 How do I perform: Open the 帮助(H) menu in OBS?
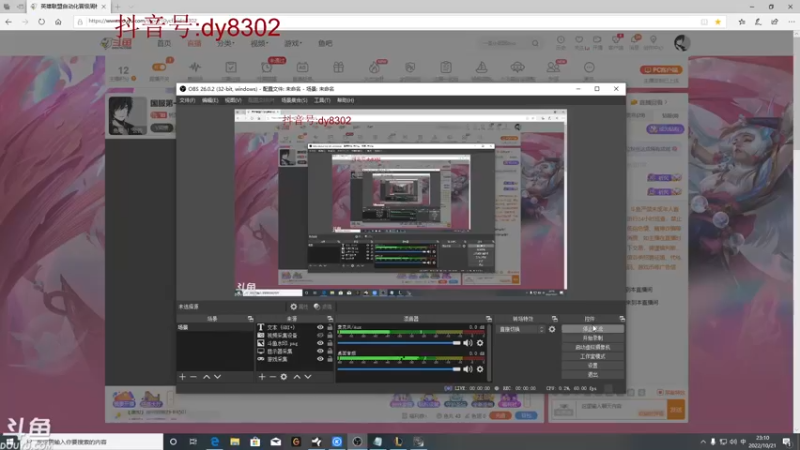pos(345,101)
